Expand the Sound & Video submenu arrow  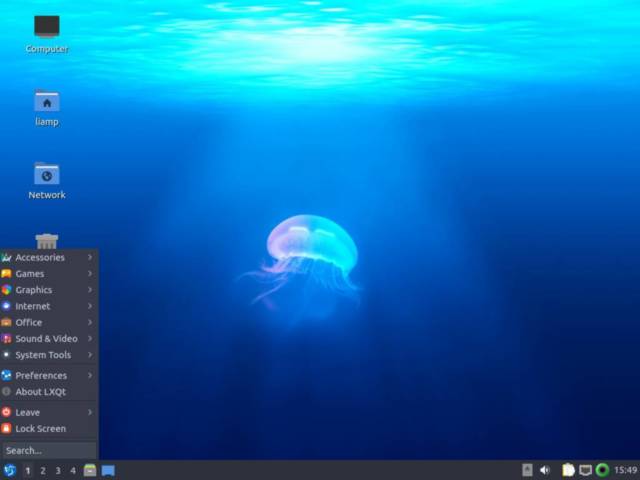90,338
